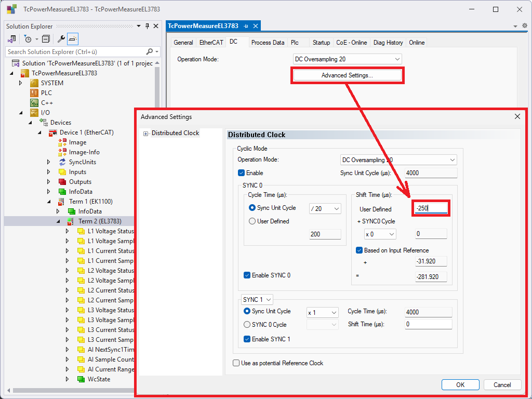Close the Solution Explorer panel
This screenshot has width=532, height=399.
(156, 26)
